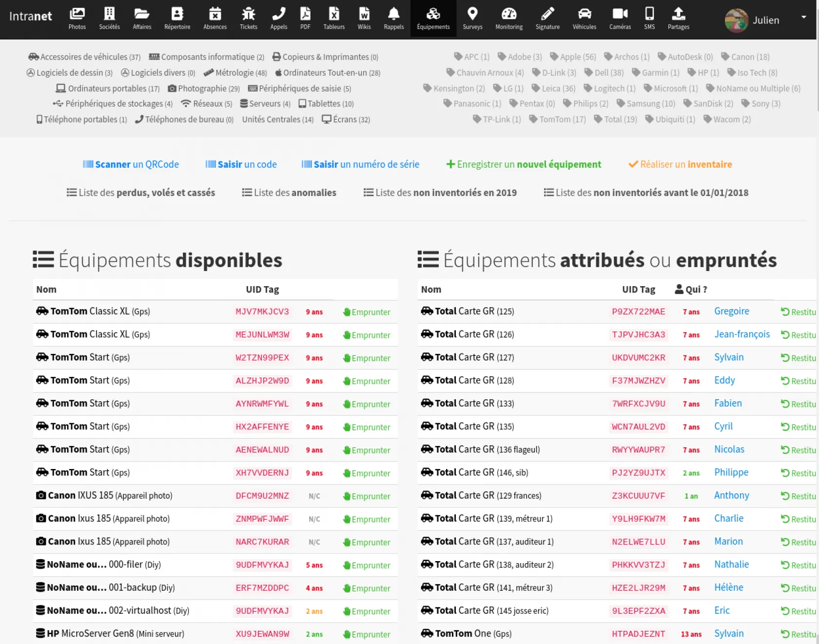Select the Équipements tab in navbar
This screenshot has height=644, width=819.
(x=433, y=19)
